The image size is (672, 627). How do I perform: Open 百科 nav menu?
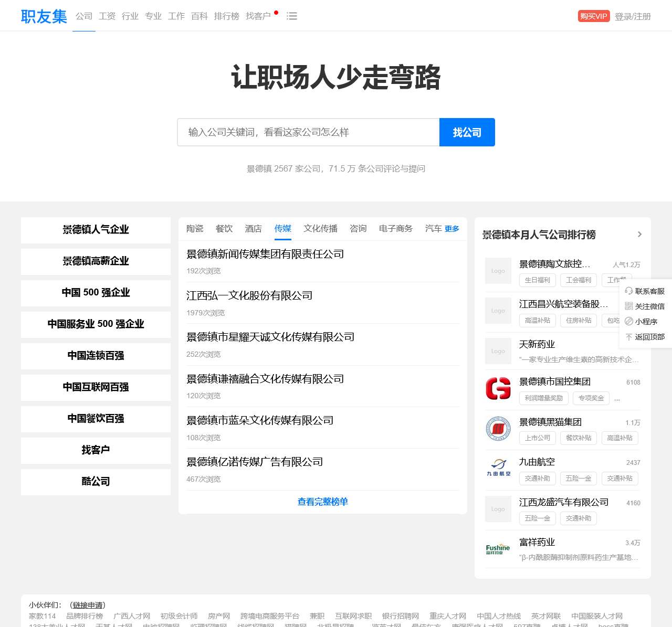(x=199, y=16)
